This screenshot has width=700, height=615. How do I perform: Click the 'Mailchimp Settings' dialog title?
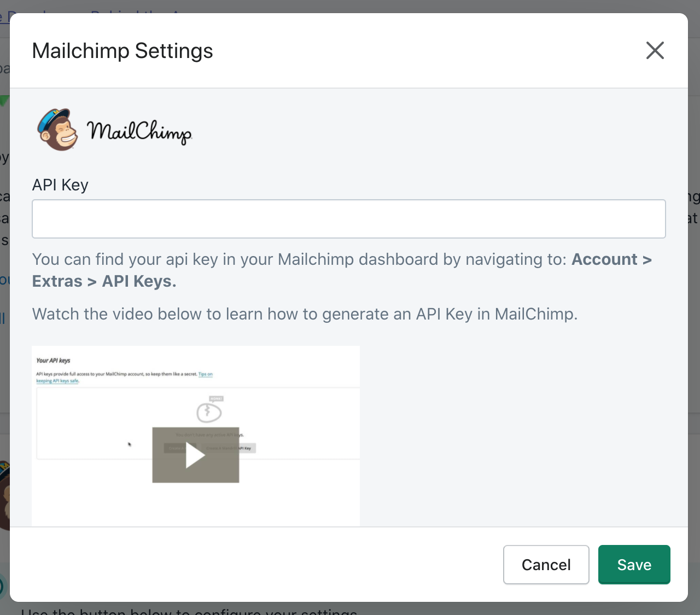click(122, 51)
